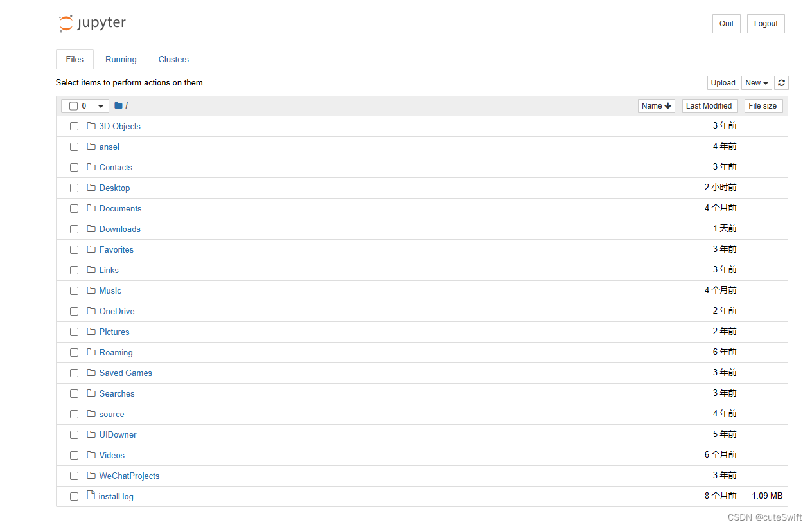Open the Downloads folder link

(119, 229)
